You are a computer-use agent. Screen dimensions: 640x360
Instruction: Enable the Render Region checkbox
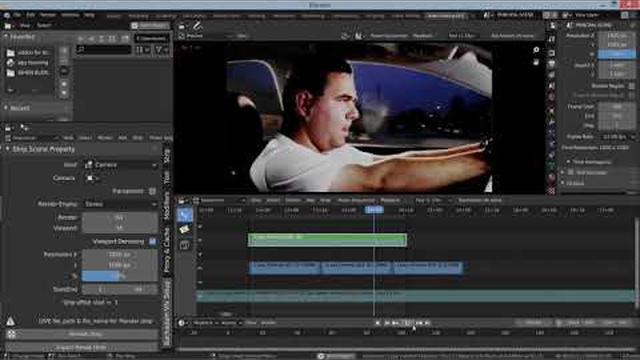click(631, 86)
